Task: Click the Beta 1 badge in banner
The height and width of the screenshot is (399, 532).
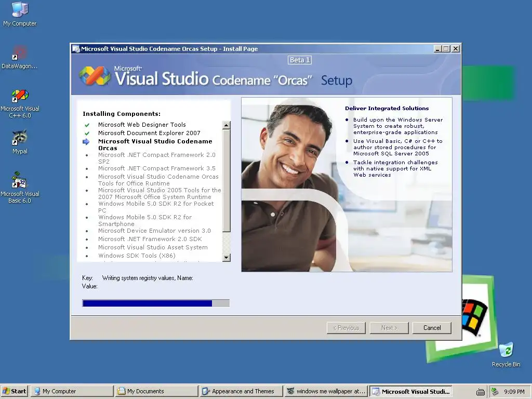Action: tap(300, 60)
